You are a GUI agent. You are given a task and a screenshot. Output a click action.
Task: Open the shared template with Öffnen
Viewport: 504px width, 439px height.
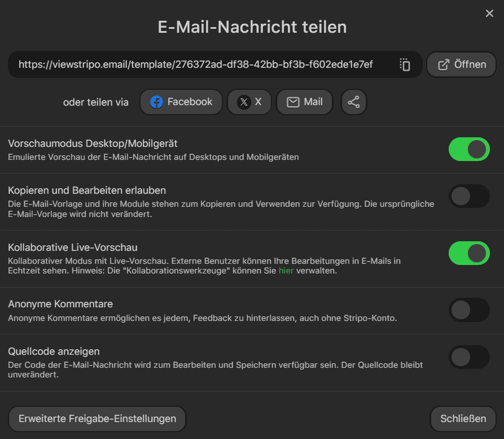[x=461, y=64]
